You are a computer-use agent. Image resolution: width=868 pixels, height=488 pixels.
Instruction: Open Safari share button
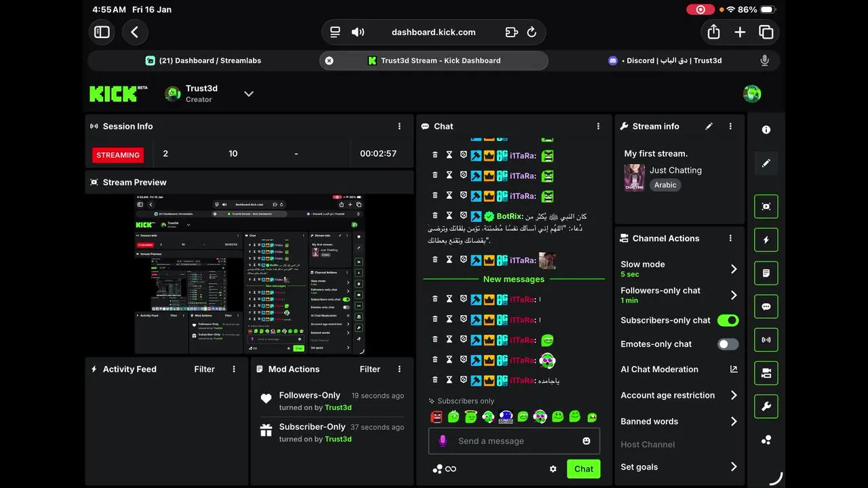(713, 32)
